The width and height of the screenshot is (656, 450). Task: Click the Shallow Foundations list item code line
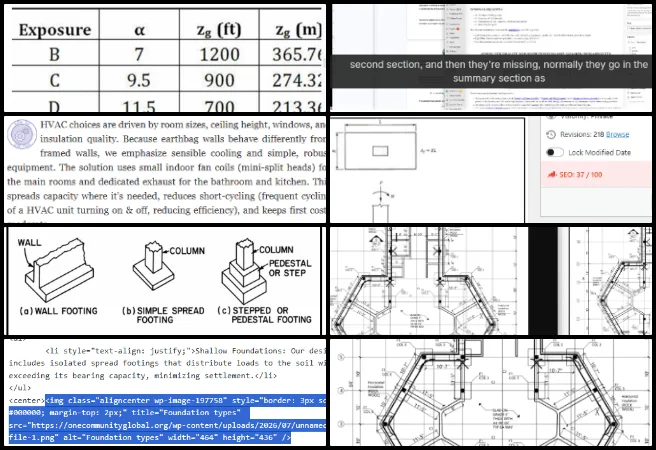(167, 363)
